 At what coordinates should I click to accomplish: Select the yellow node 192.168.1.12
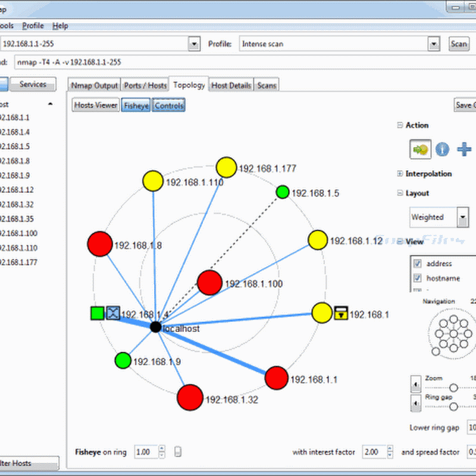[318, 240]
